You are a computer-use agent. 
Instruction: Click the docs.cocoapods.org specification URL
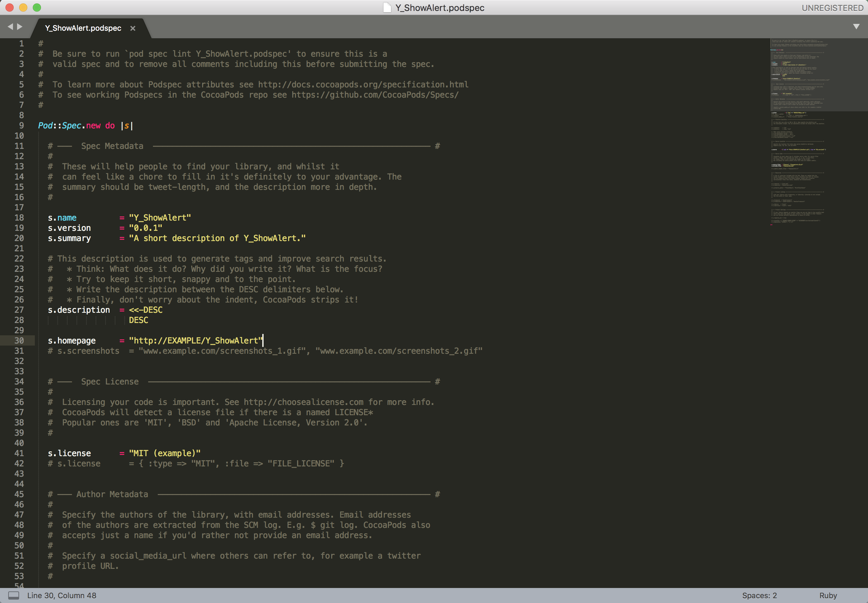pyautogui.click(x=363, y=85)
